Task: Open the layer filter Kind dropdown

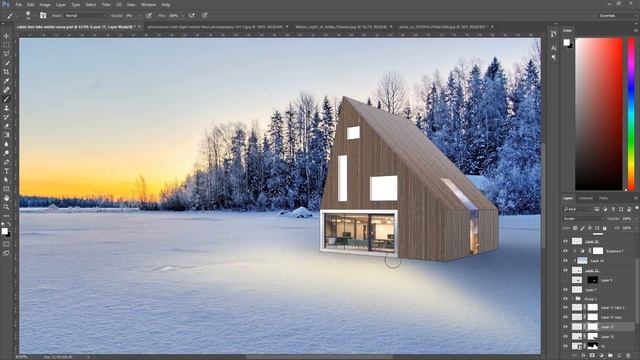Action: 577,209
